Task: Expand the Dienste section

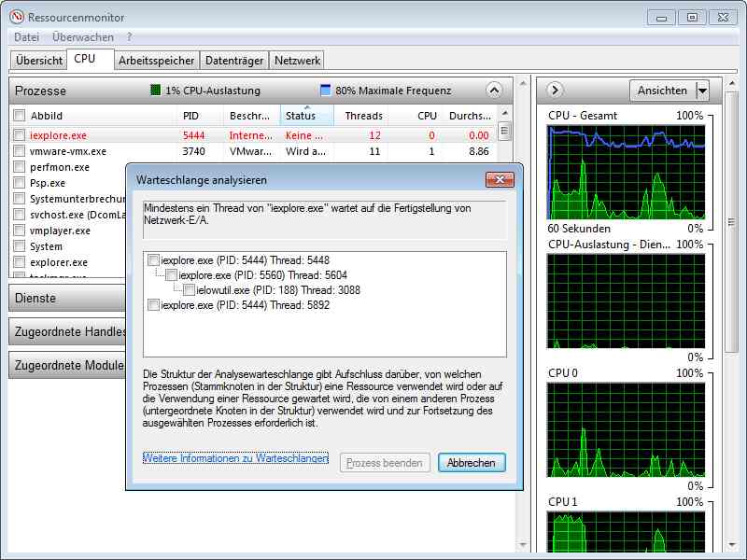Action: pos(65,299)
